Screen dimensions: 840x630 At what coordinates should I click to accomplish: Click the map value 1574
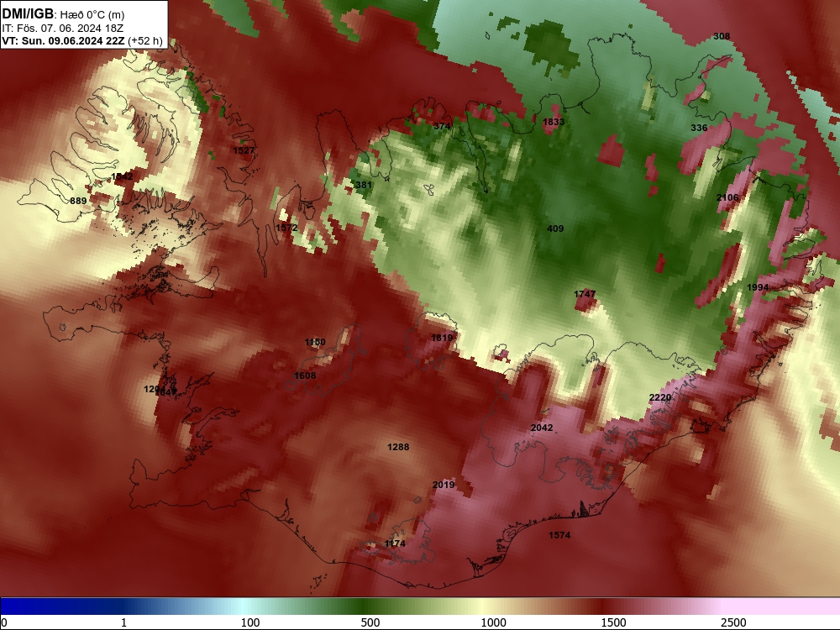pos(559,535)
